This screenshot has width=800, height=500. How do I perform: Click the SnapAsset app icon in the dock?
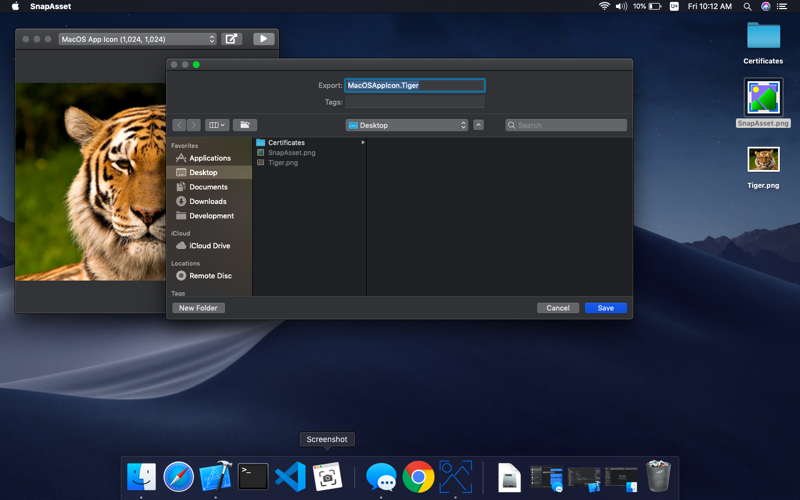click(x=456, y=477)
